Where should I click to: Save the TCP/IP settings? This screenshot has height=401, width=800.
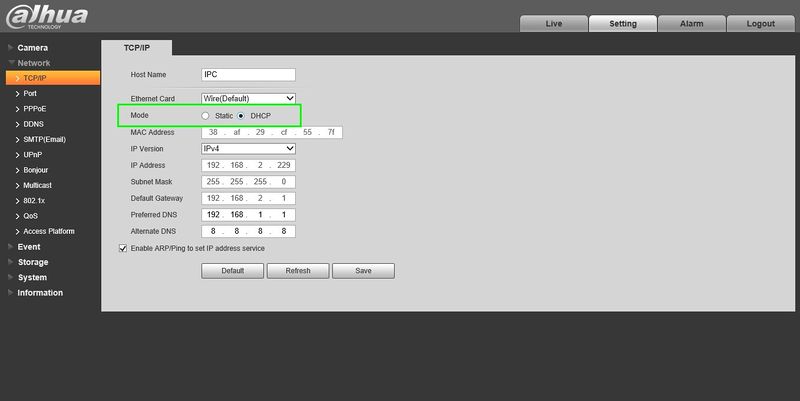tap(363, 271)
